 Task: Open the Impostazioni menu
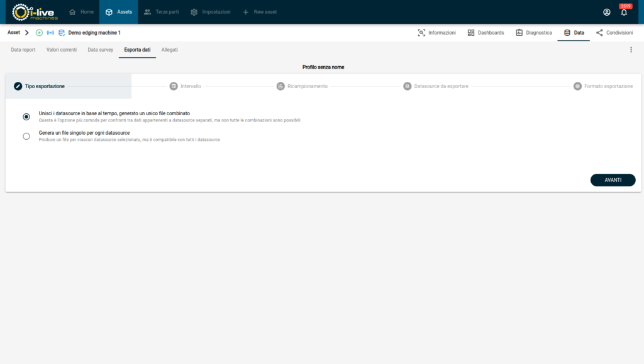[210, 12]
